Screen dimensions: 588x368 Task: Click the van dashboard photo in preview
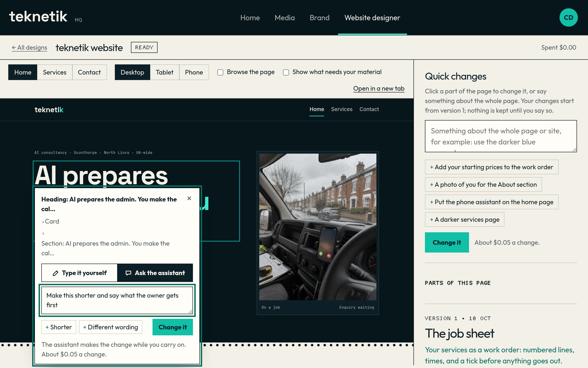(318, 227)
